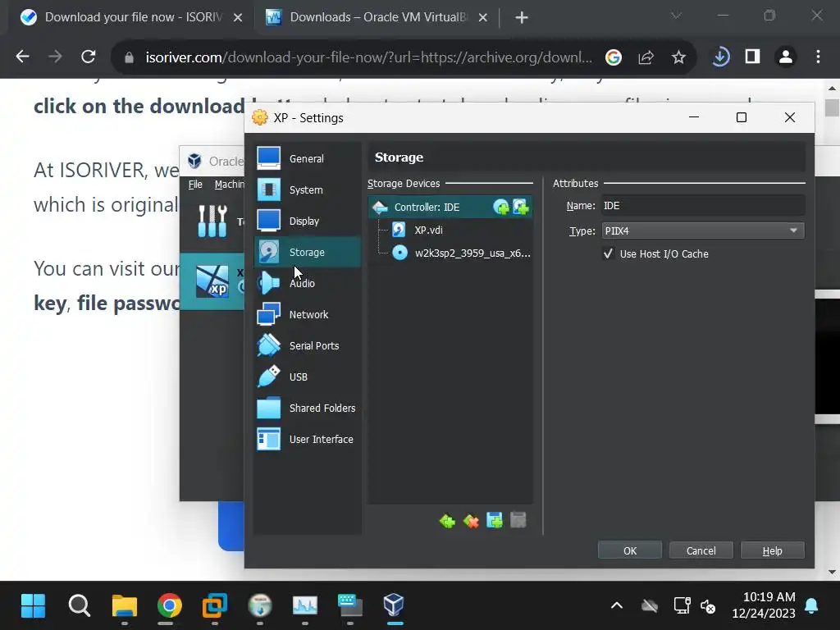This screenshot has height=630, width=840.
Task: Click controller Name field IDE
Action: (703, 206)
